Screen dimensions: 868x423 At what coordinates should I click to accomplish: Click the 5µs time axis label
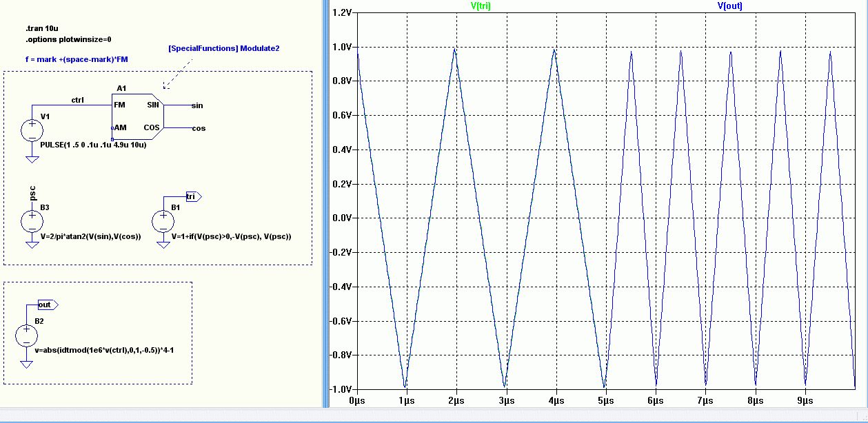coord(606,400)
